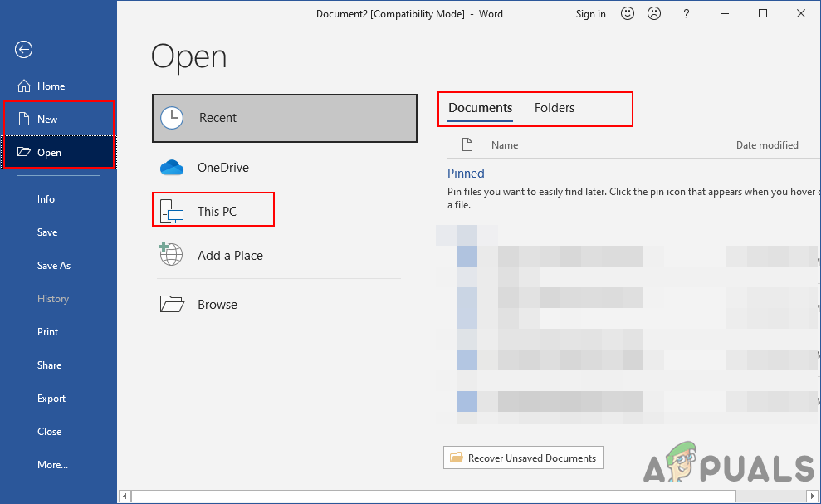Image resolution: width=821 pixels, height=504 pixels.
Task: Select the Recent clock icon
Action: 172,118
